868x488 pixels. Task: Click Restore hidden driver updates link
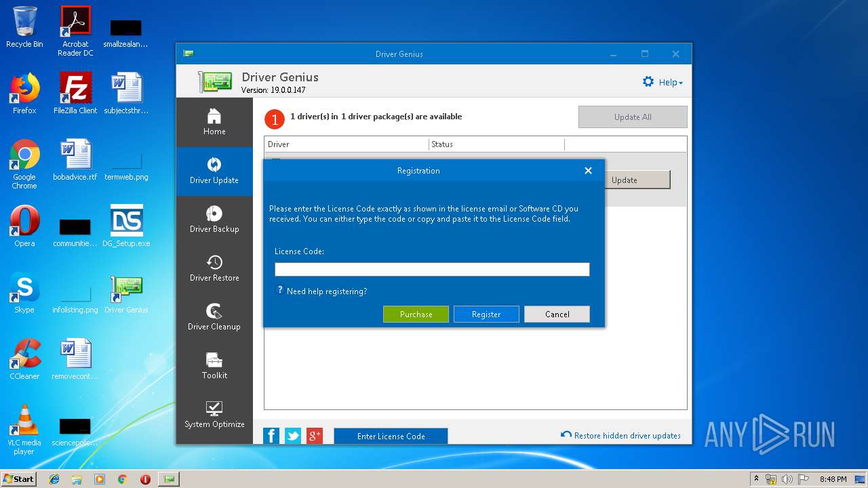(620, 435)
